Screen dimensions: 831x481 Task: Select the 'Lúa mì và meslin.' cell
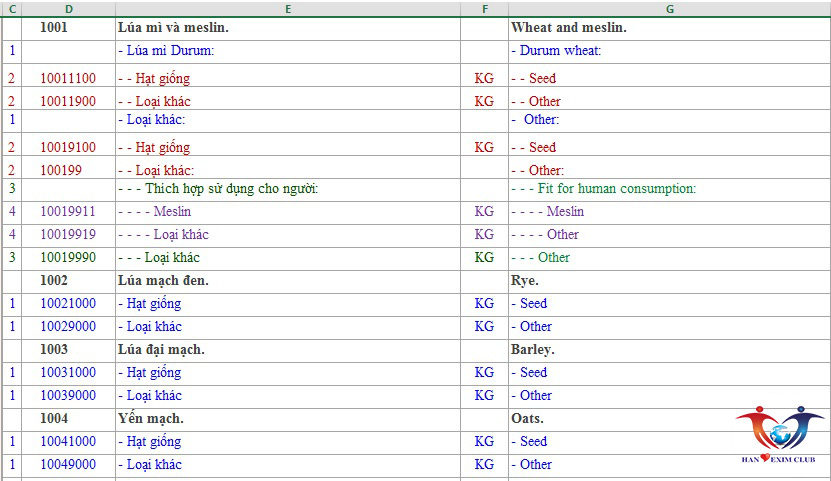point(288,28)
